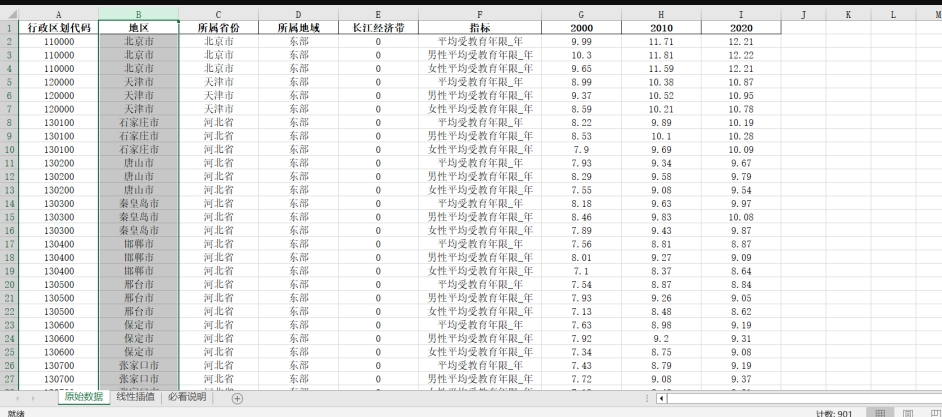Click 130300 in row 14 of column A

pos(58,203)
